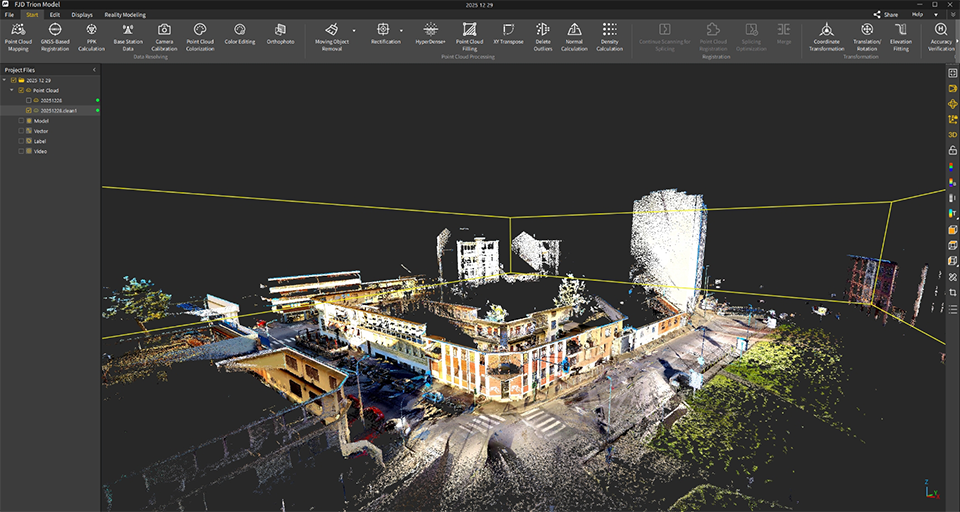The image size is (960, 512).
Task: Open the Moving Object Removal dropdown arrow
Action: tap(354, 31)
